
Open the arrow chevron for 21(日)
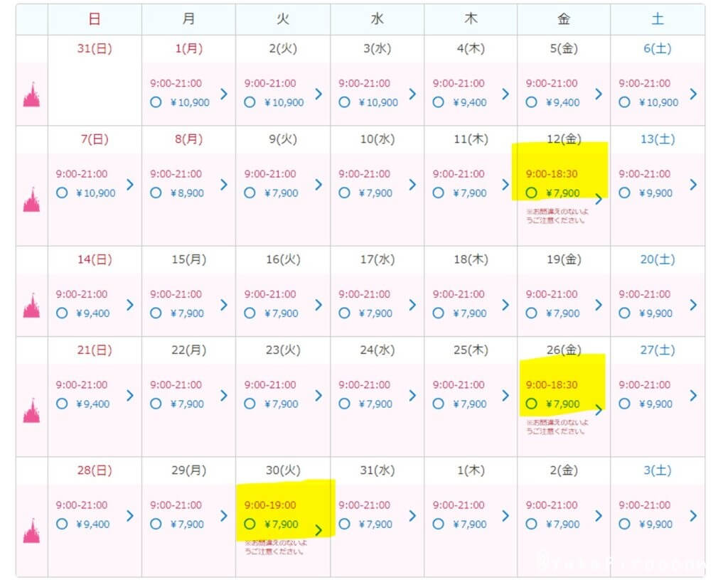click(129, 395)
